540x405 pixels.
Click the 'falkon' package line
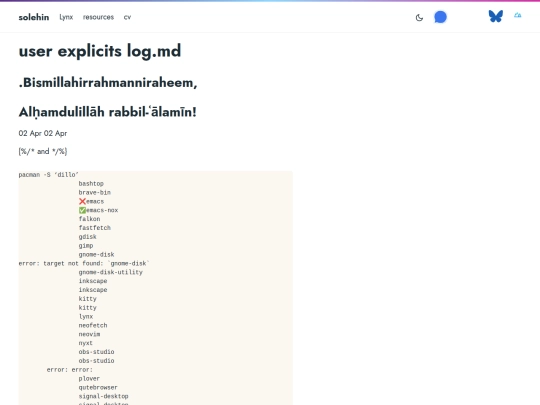(x=89, y=219)
